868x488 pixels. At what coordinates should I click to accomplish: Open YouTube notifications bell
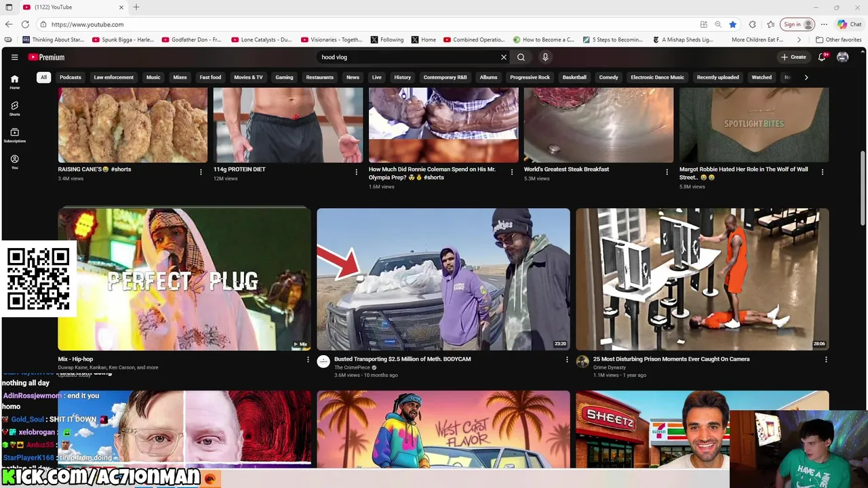coord(822,57)
